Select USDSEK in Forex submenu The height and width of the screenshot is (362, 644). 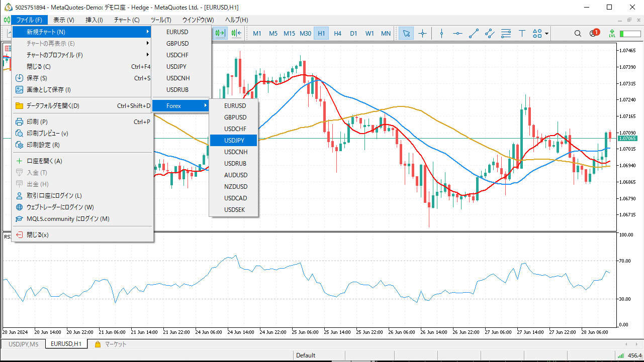(x=234, y=209)
